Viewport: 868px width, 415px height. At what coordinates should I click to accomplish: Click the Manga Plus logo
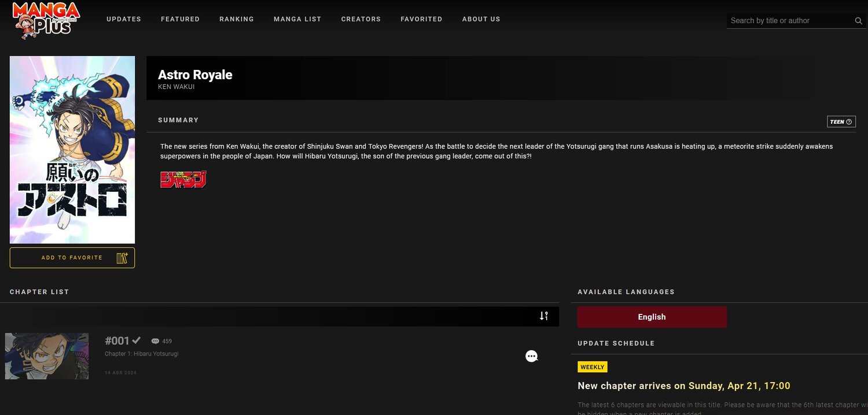click(x=46, y=20)
